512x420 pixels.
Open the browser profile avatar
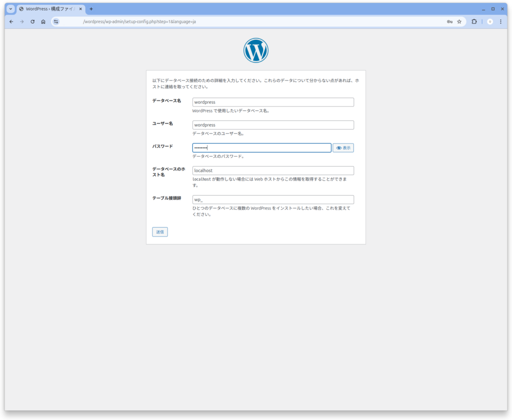[x=490, y=21]
